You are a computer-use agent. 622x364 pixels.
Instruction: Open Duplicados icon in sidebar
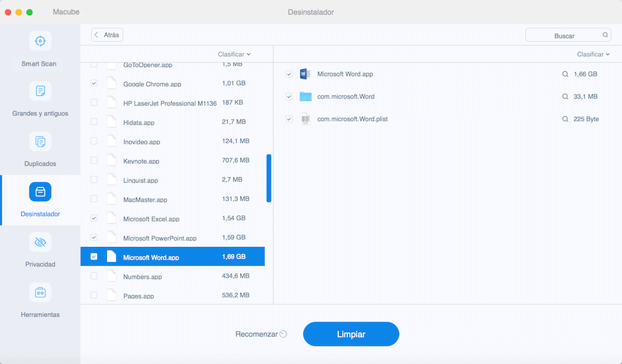pos(40,141)
